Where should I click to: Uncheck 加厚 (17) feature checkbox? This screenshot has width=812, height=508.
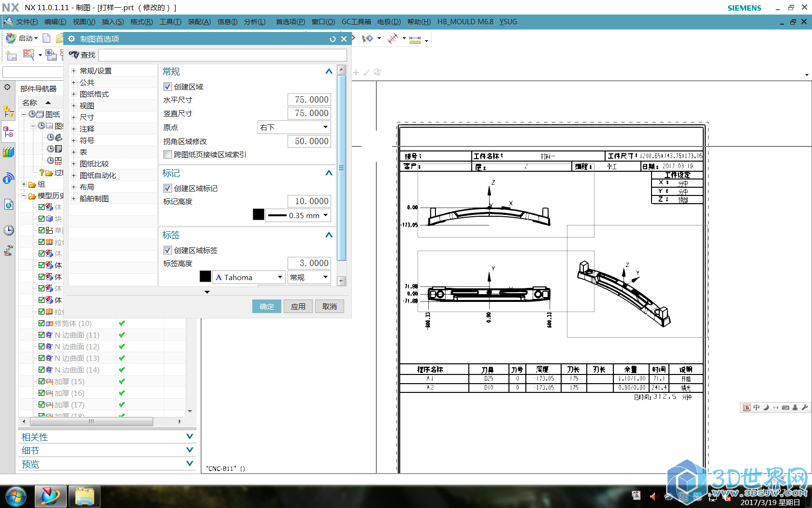(x=42, y=404)
